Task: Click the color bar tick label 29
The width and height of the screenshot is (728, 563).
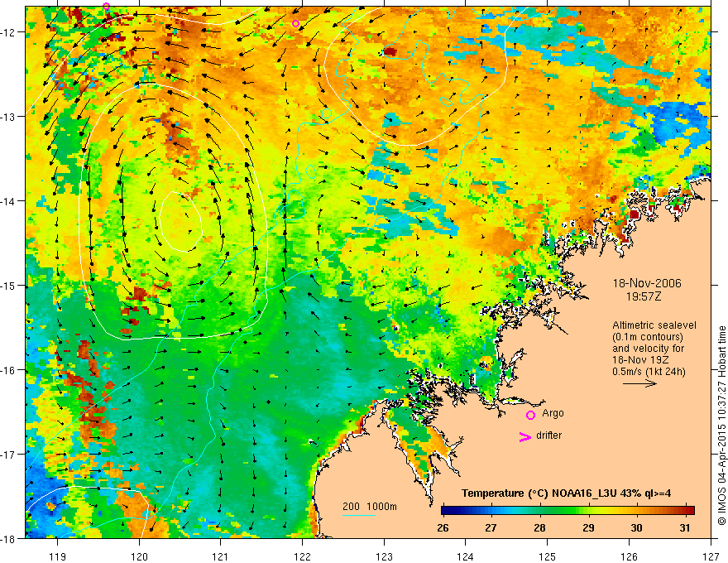Action: click(588, 527)
